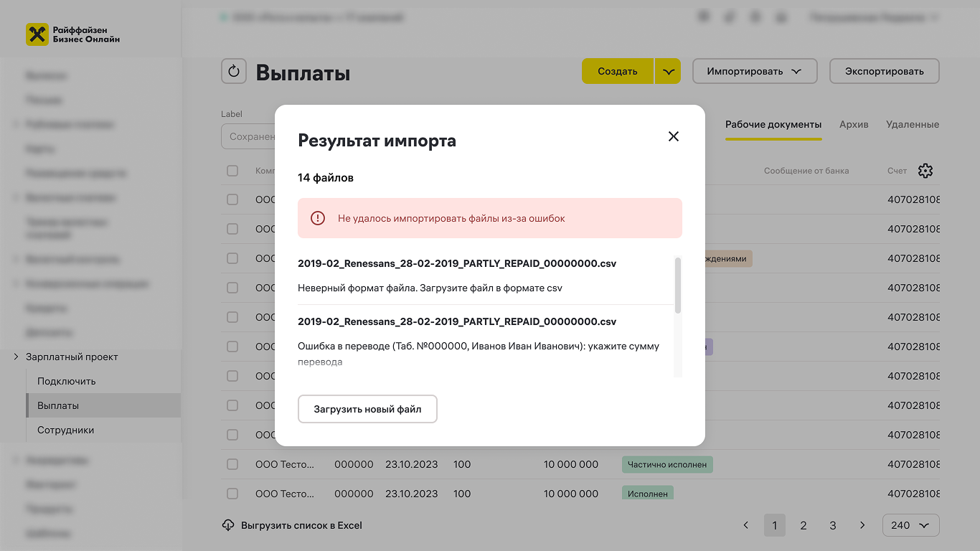Screen dimensions: 980x551
Task: Click the Райффайзен Бизнес Онлайн logo
Action: click(x=73, y=34)
